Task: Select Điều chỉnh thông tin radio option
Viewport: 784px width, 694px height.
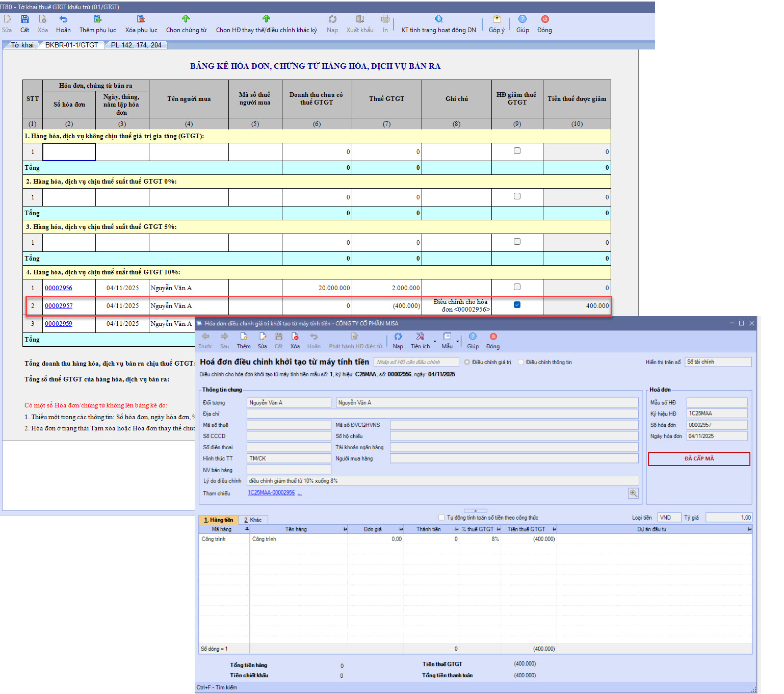Action: (521, 362)
